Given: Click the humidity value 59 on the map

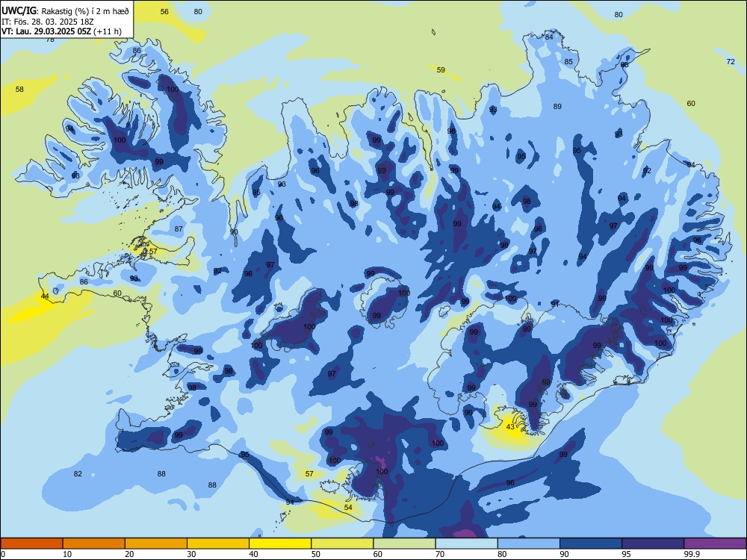Looking at the screenshot, I should (x=441, y=70).
